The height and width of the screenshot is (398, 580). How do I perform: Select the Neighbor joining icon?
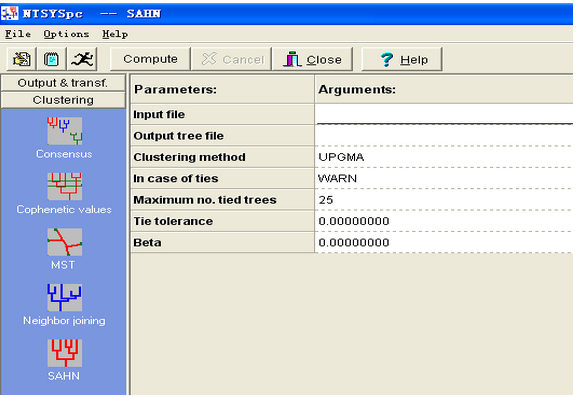click(x=64, y=297)
